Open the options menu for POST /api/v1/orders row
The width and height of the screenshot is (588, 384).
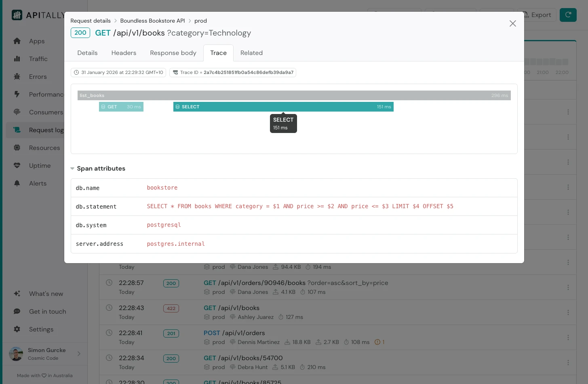click(568, 338)
